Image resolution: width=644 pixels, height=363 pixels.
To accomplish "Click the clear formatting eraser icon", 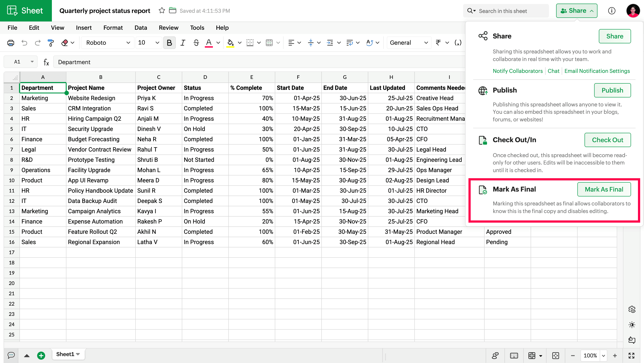I will tap(64, 43).
